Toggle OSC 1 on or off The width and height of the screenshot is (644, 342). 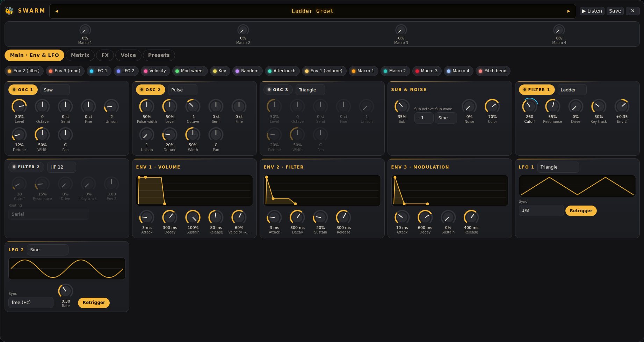coord(23,90)
